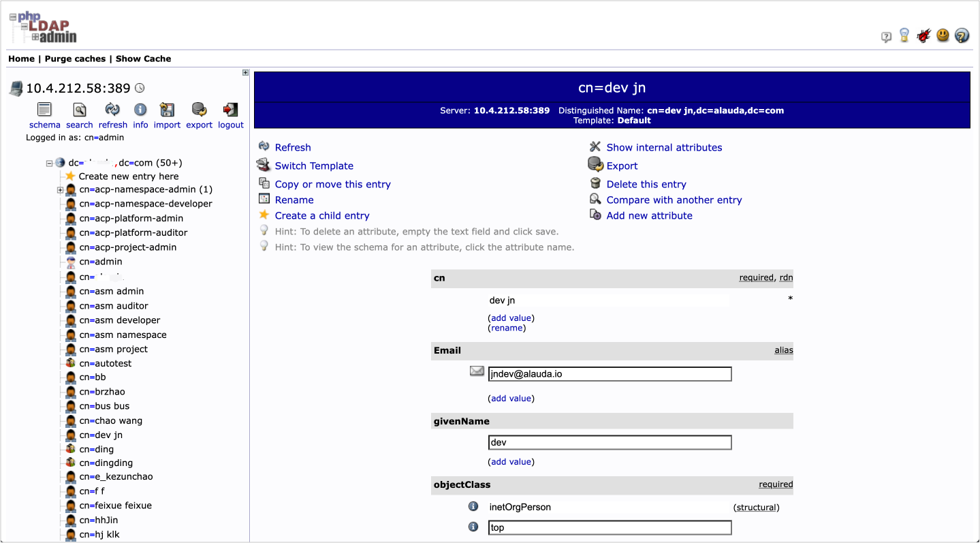Click the givenName text field

(610, 443)
